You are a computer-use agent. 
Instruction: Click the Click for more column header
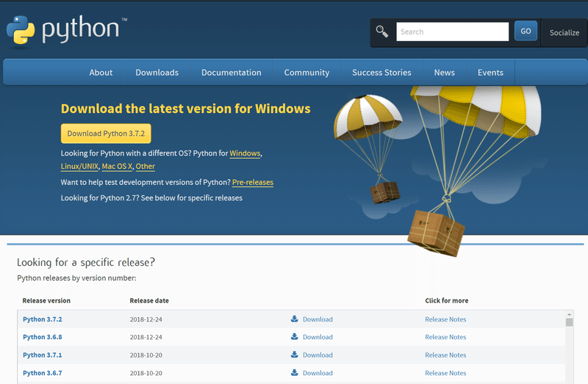(447, 300)
